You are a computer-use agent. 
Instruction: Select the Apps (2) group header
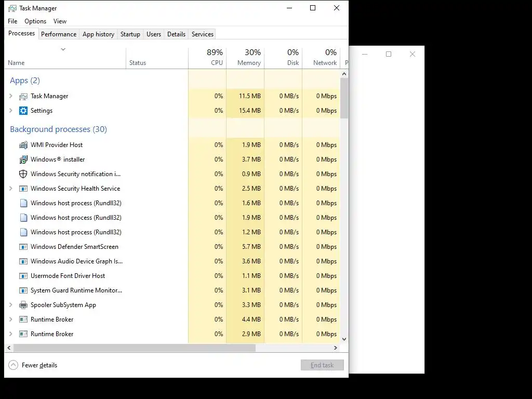[25, 81]
